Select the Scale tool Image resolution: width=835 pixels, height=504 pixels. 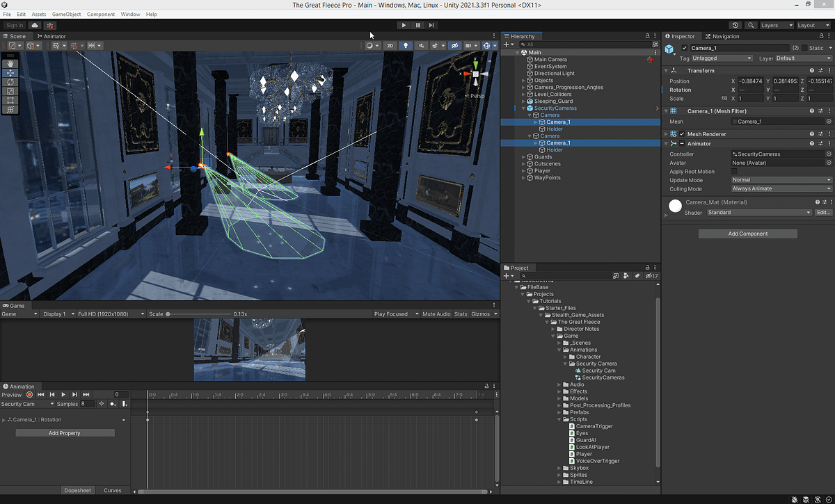pos(10,91)
